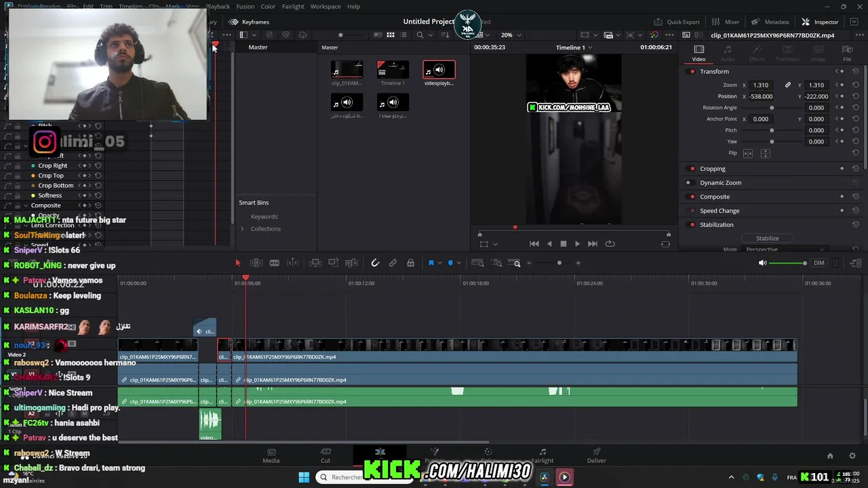Screen dimensions: 868x488
Task: Expand the Collections tree in Smart Bins
Action: point(242,229)
